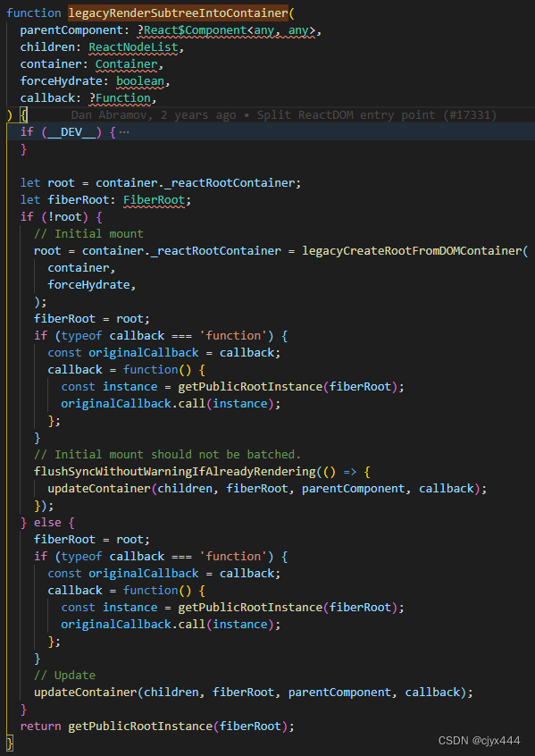Click the callback parameter before ?Function

tap(47, 98)
